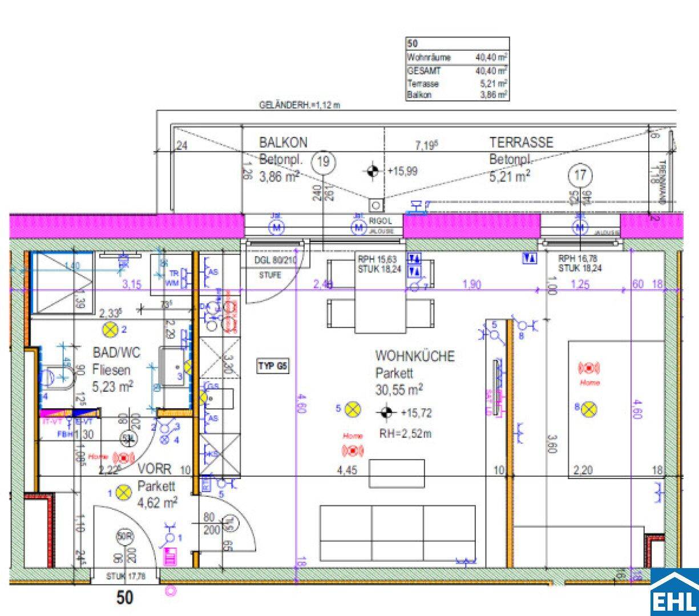Screen dimensions: 699x616
Task: Select the VORR room label
Action: pyautogui.click(x=155, y=469)
